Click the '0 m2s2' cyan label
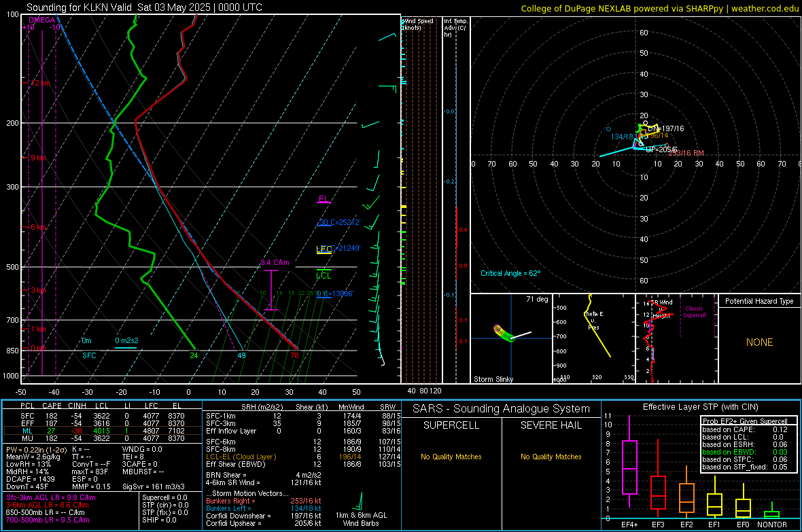802x532 pixels. [x=126, y=340]
